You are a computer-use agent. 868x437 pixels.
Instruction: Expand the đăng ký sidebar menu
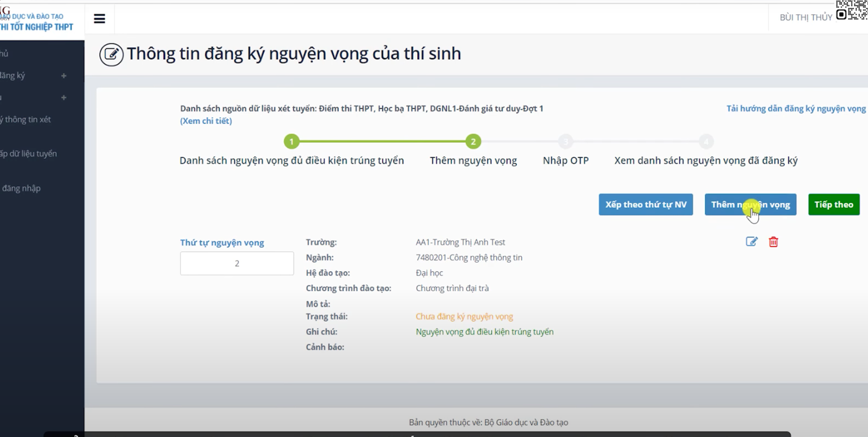(64, 76)
